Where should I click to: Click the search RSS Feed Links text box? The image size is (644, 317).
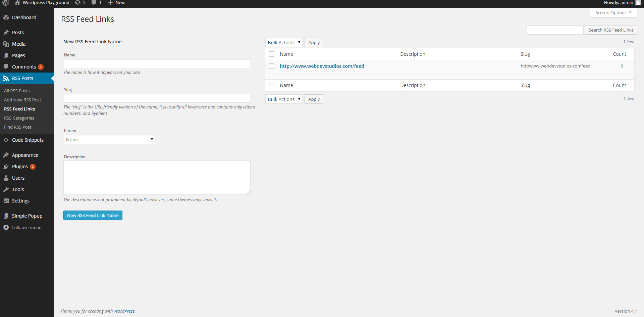tap(555, 30)
